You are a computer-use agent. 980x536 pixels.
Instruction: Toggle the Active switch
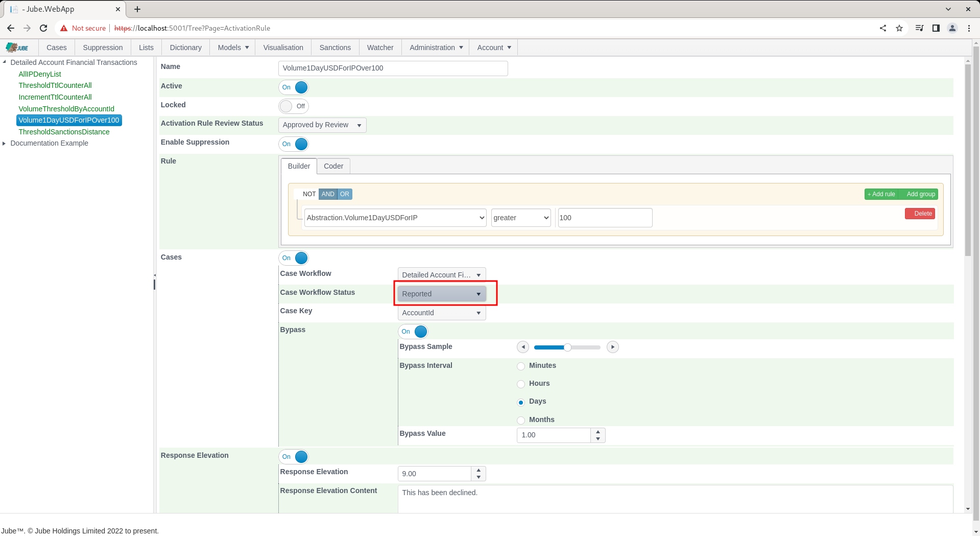[x=294, y=87]
